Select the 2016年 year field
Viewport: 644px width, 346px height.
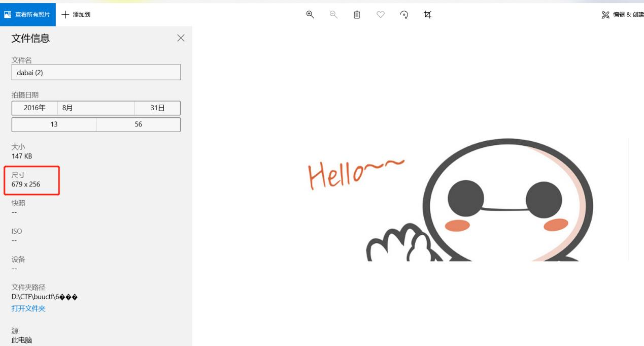click(34, 108)
